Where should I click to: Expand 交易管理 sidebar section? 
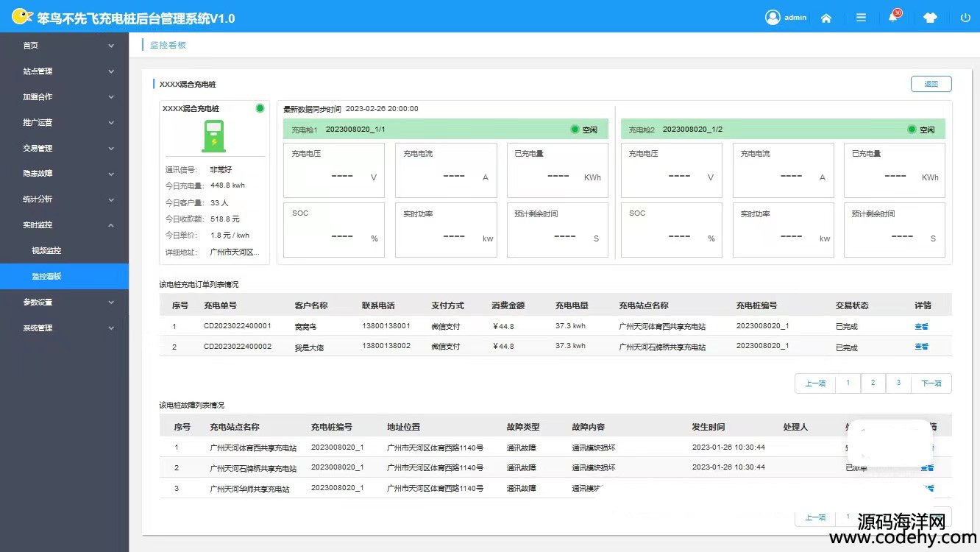(64, 148)
